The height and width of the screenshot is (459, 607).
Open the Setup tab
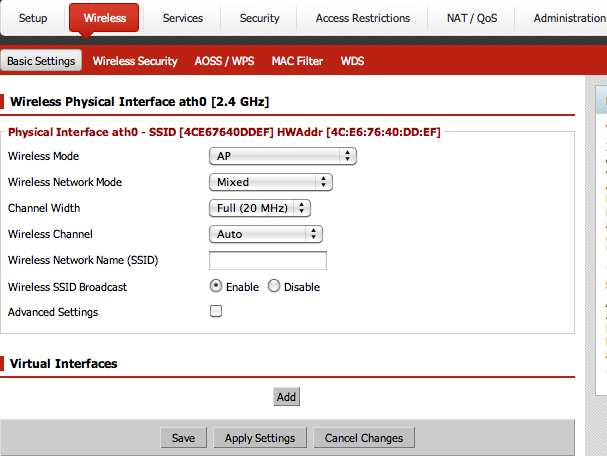(33, 18)
